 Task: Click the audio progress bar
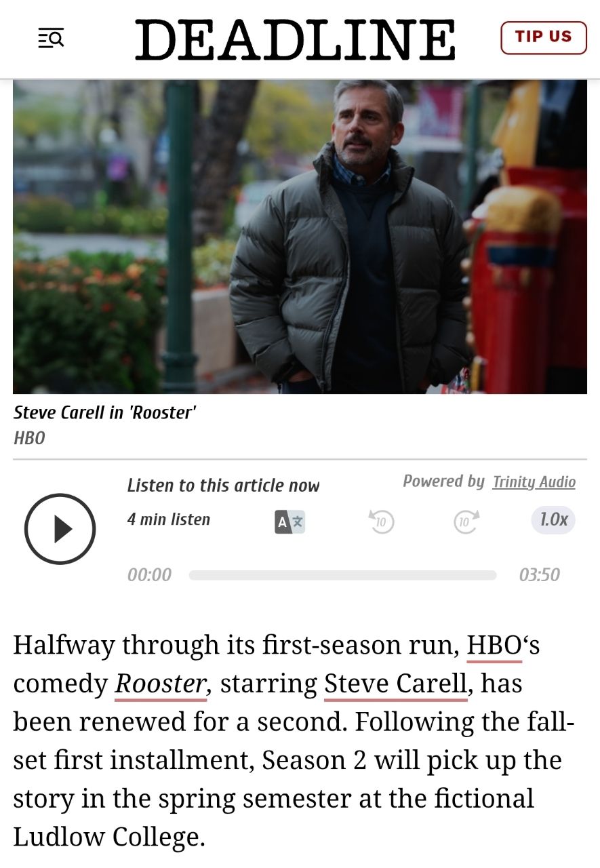pos(342,575)
